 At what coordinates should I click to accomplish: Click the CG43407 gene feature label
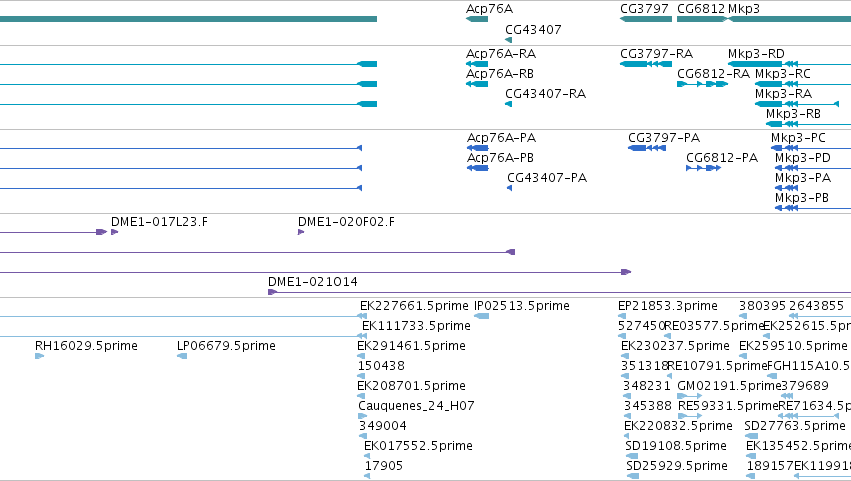click(533, 30)
